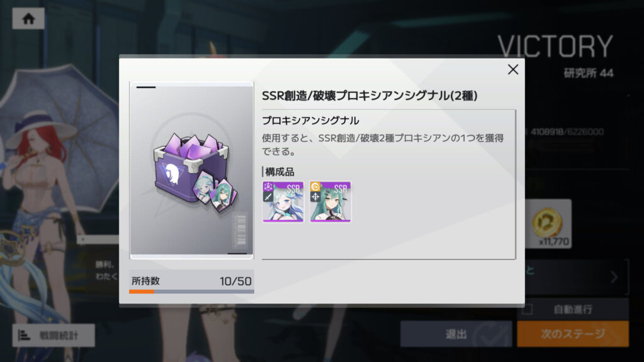Select the green-haired SSR character thumbnail

331,202
